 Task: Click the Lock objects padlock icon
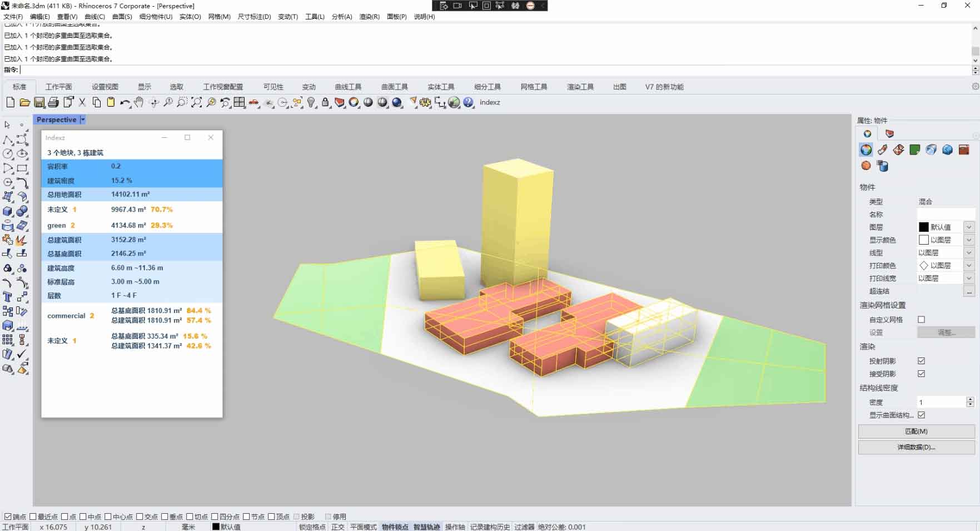[x=326, y=102]
